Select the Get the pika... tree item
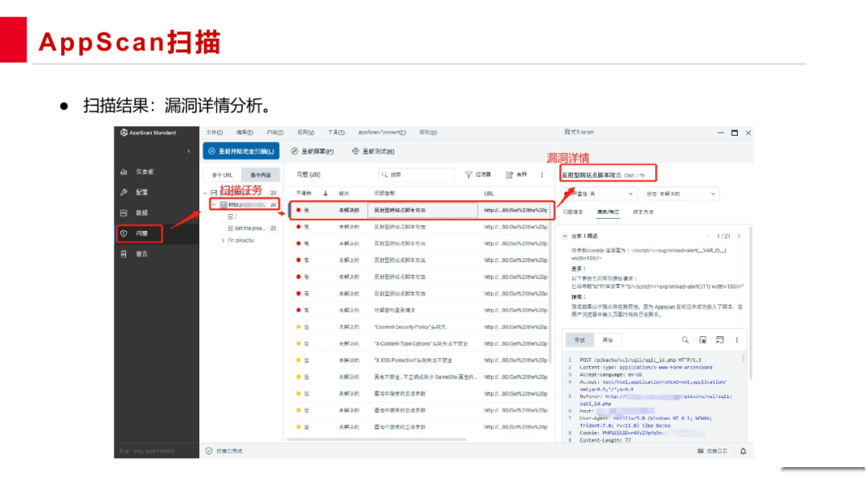The width and height of the screenshot is (868, 489). [250, 228]
